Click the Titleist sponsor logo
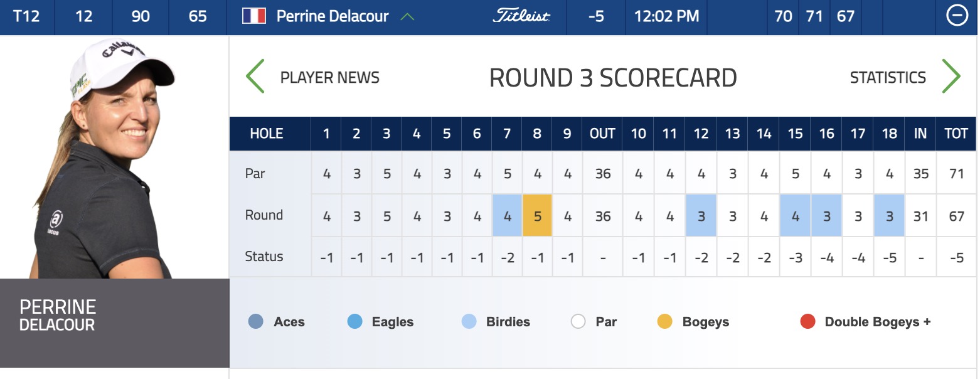980x379 pixels. (x=521, y=16)
